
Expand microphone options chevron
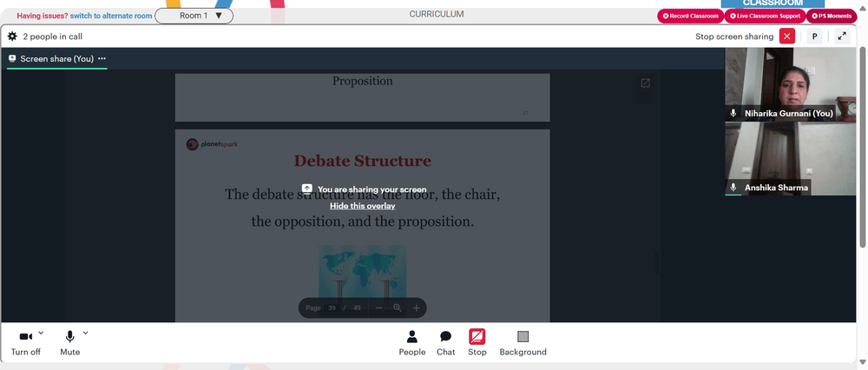coord(85,333)
